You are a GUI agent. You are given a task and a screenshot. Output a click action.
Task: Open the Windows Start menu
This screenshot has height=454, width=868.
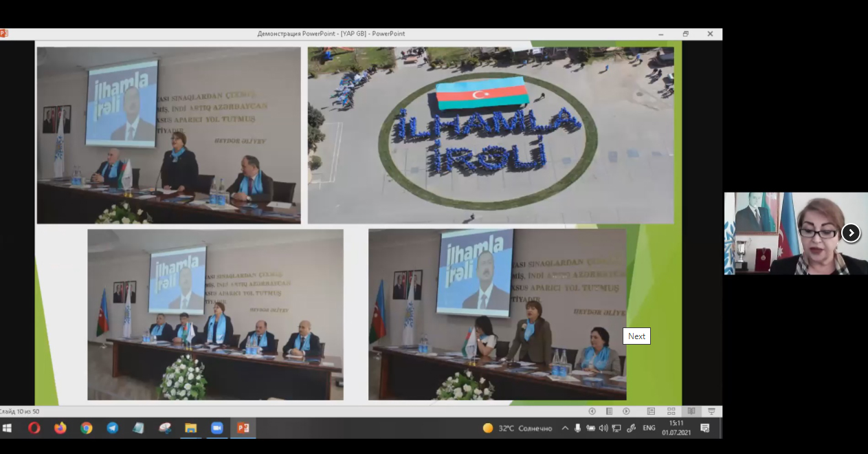tap(8, 428)
